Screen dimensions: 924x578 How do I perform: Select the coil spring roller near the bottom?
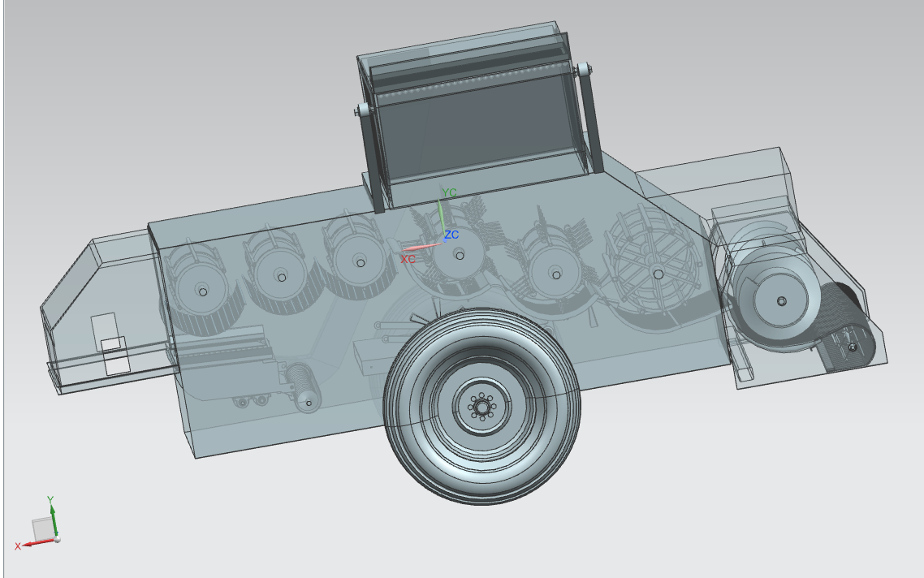(303, 386)
